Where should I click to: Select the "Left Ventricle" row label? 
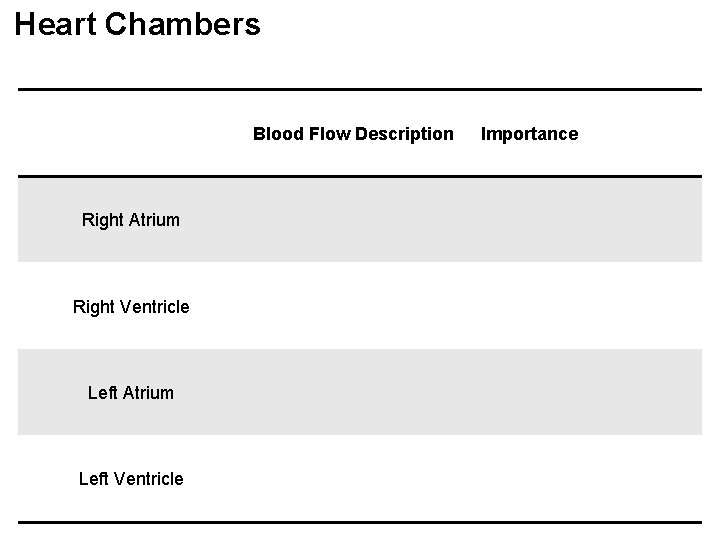(x=131, y=479)
